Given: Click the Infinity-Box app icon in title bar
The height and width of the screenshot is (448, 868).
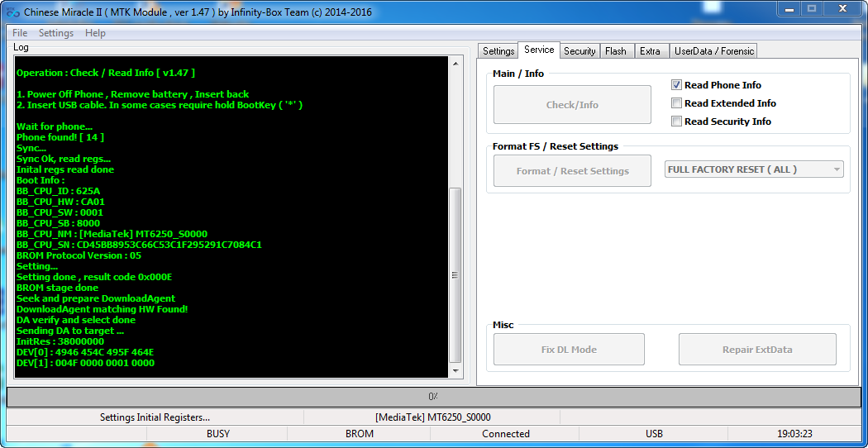Looking at the screenshot, I should click(x=12, y=12).
